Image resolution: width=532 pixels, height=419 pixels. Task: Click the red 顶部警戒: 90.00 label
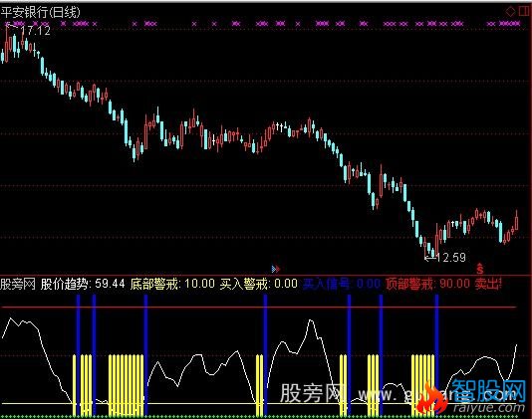(x=427, y=284)
